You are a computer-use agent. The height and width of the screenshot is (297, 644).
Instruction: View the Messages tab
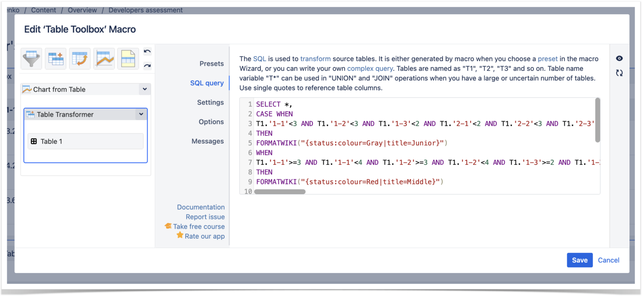click(208, 141)
